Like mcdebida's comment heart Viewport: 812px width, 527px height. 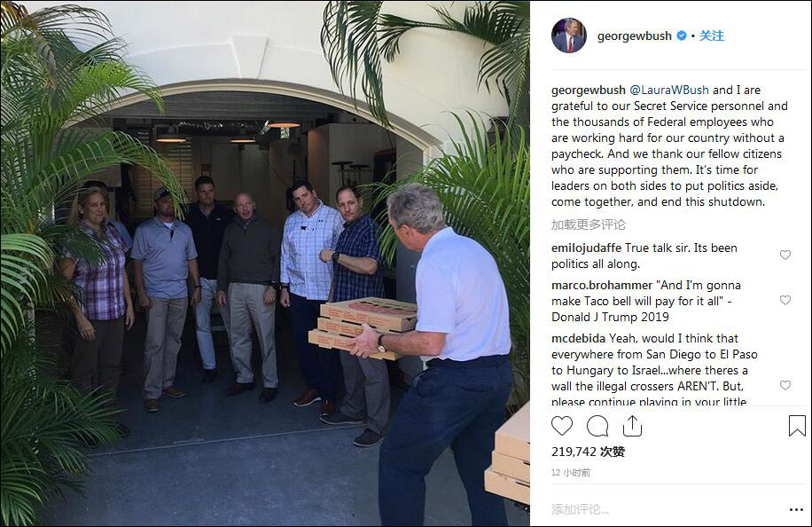point(785,385)
